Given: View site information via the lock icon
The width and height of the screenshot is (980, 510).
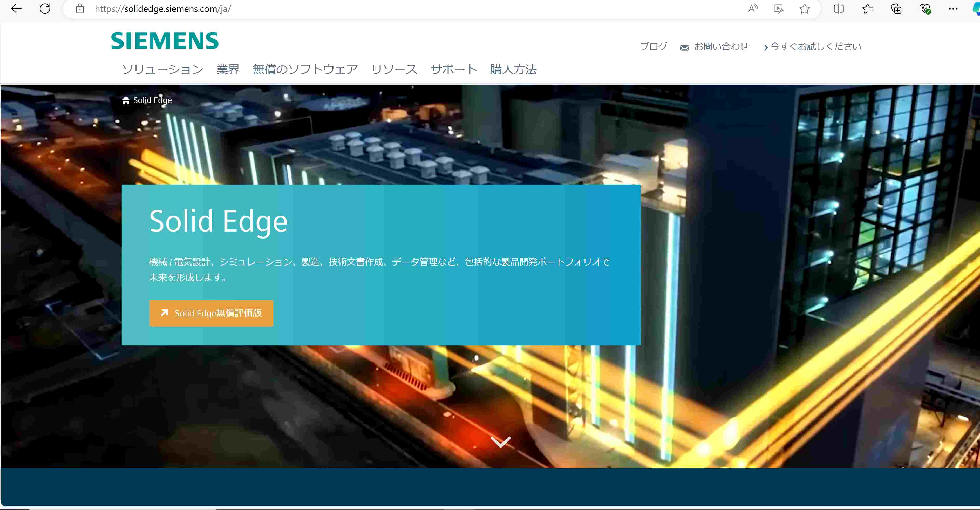Looking at the screenshot, I should click(80, 9).
